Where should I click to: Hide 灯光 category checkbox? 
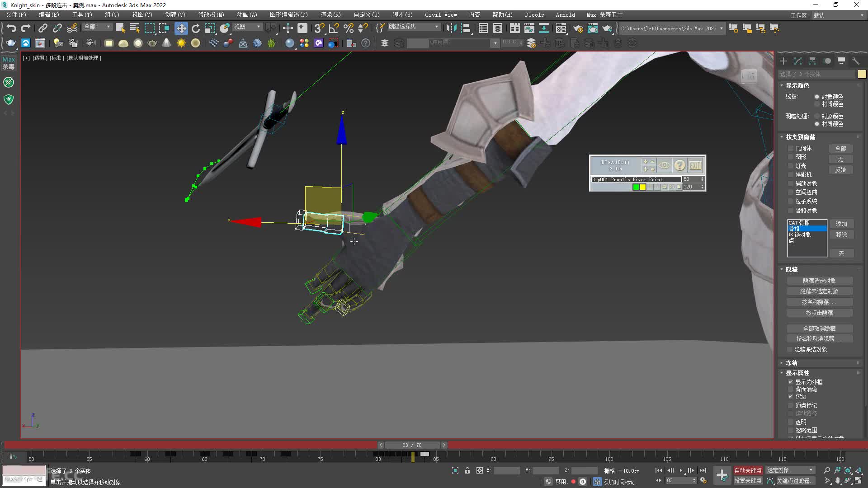coord(791,166)
